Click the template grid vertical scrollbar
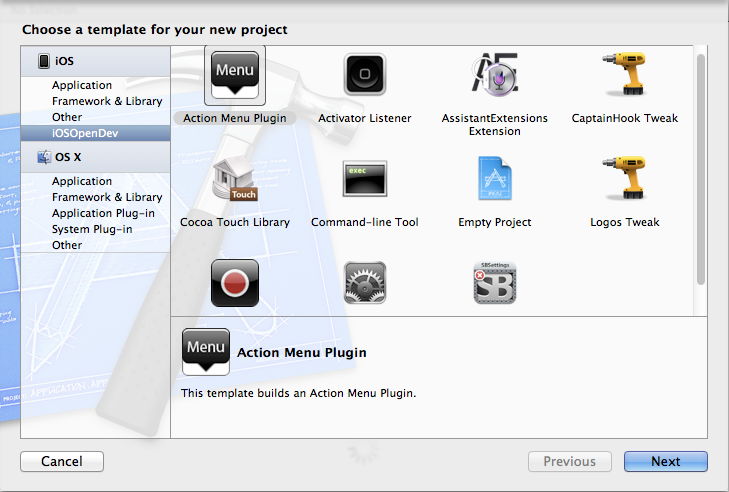Viewport: 729px width, 492px height. pos(701,170)
